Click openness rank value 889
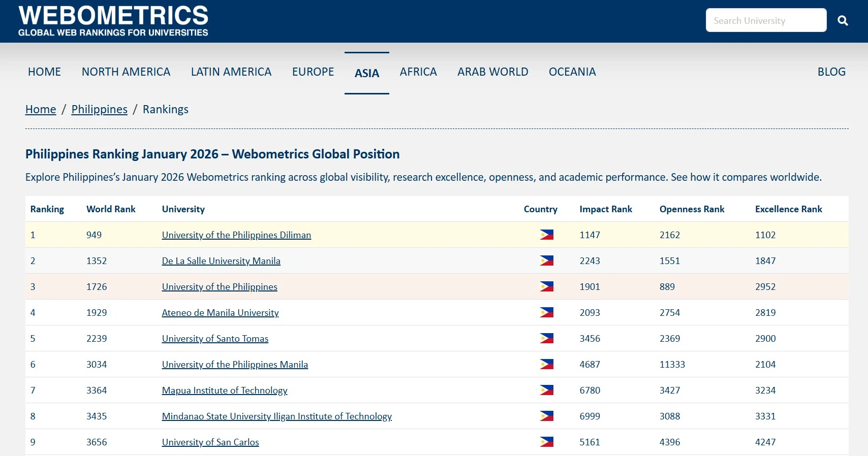This screenshot has width=868, height=456. click(667, 286)
